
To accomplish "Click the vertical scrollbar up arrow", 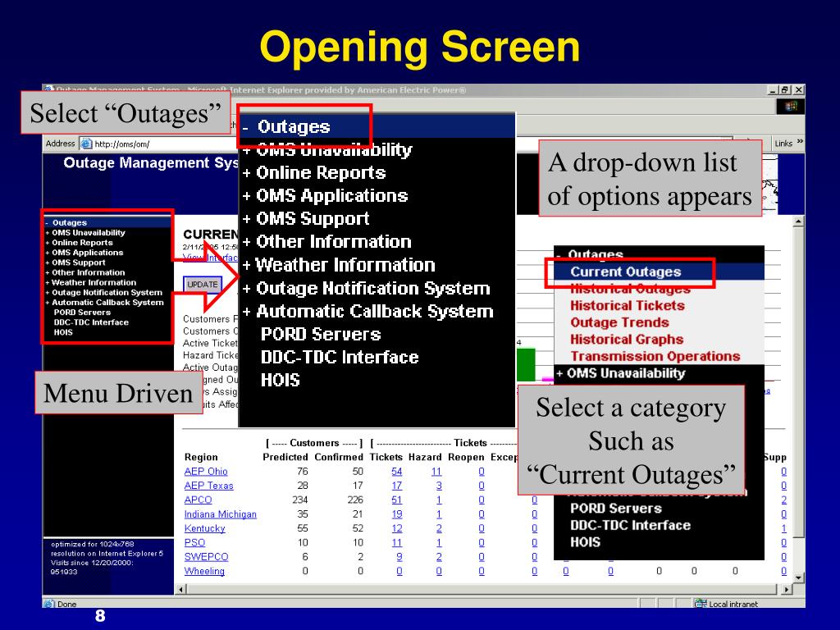I will 798,221.
